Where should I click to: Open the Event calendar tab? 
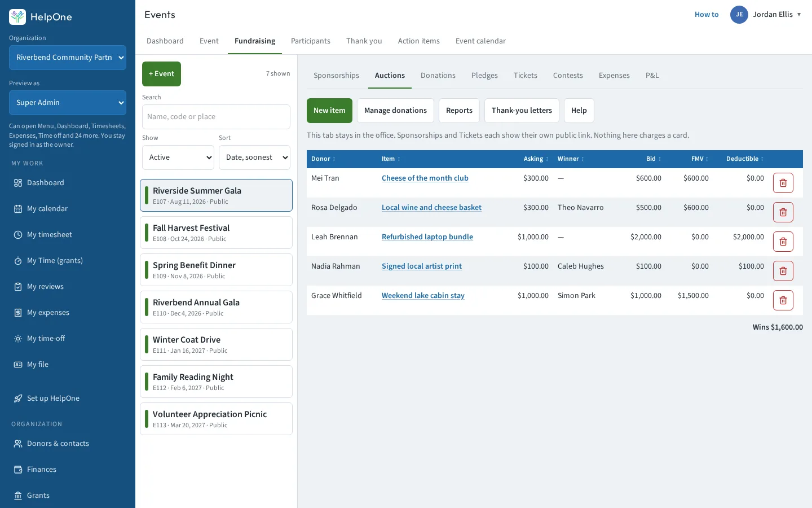pyautogui.click(x=480, y=41)
